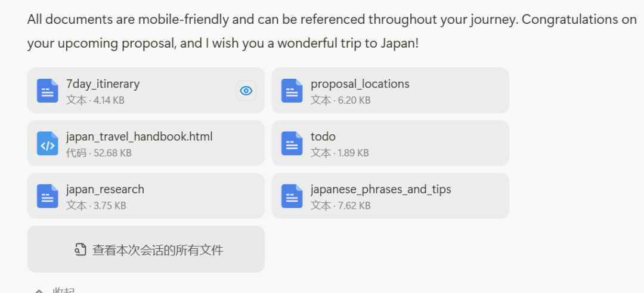Click the 收起 collapse label
The width and height of the screenshot is (644, 293).
tap(64, 291)
